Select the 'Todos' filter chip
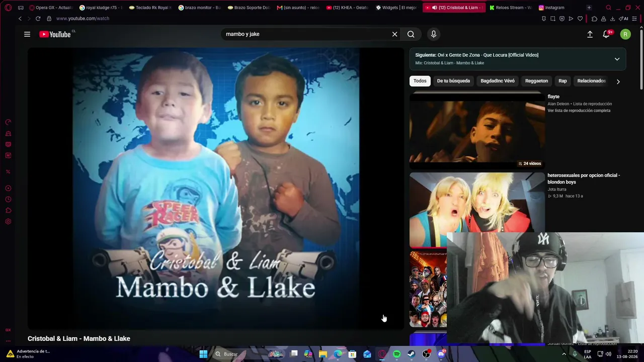 point(420,81)
